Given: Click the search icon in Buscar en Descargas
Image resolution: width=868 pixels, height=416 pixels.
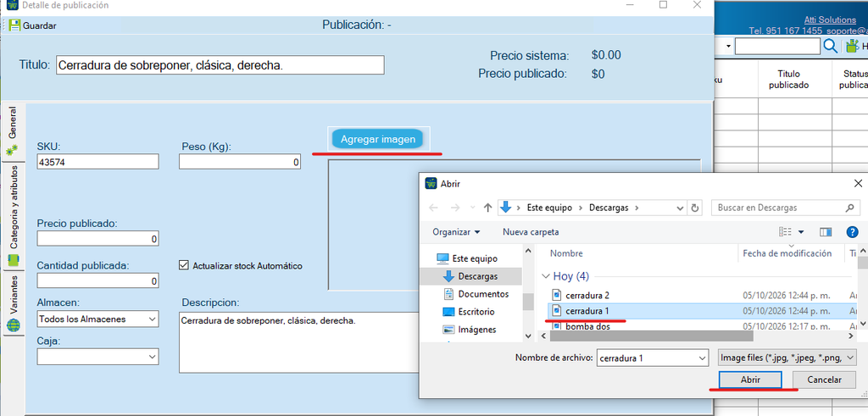Looking at the screenshot, I should pos(849,208).
